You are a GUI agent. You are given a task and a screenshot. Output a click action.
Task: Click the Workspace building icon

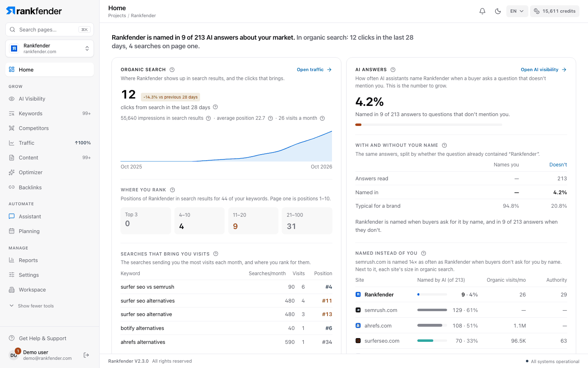click(11, 289)
